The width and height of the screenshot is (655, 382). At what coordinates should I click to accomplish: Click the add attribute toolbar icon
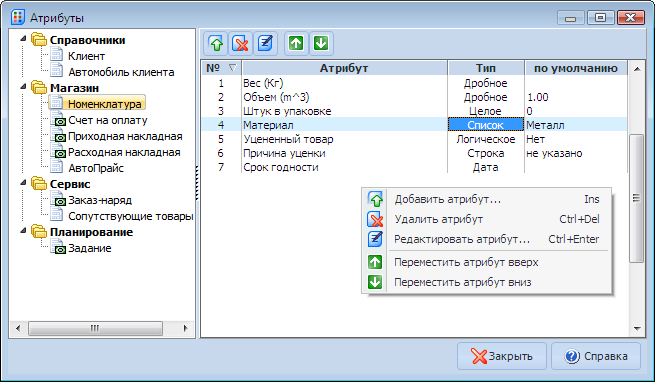[216, 43]
